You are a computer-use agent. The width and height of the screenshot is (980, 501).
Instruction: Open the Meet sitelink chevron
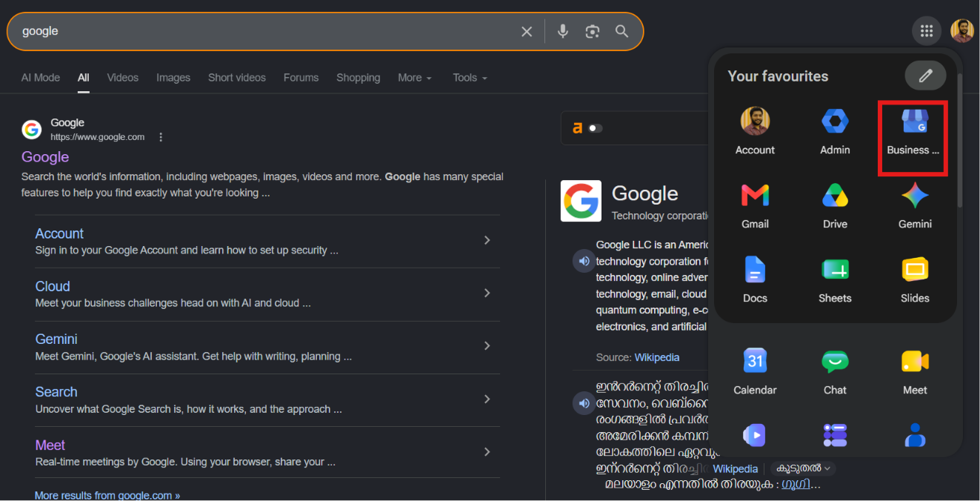pyautogui.click(x=487, y=451)
